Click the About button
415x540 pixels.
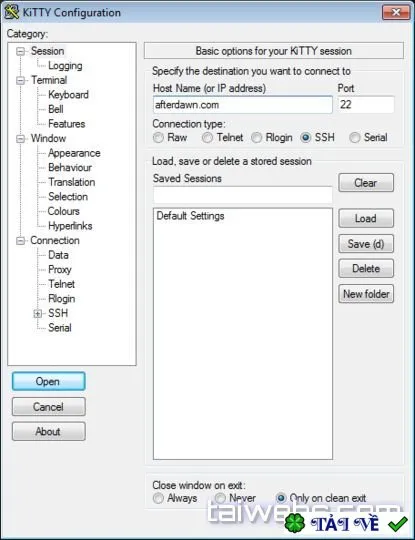click(49, 432)
